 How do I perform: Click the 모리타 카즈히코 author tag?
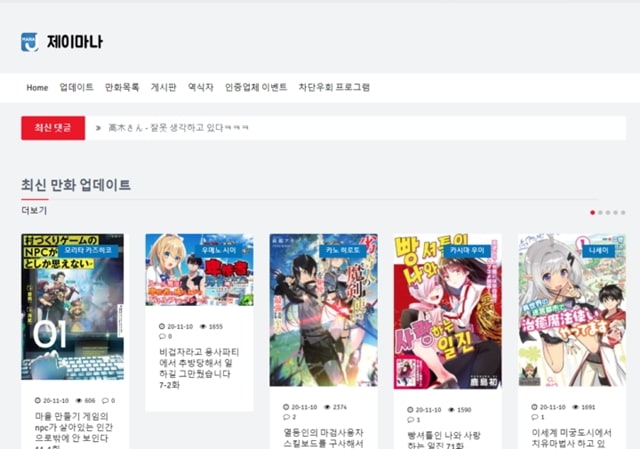[88, 250]
